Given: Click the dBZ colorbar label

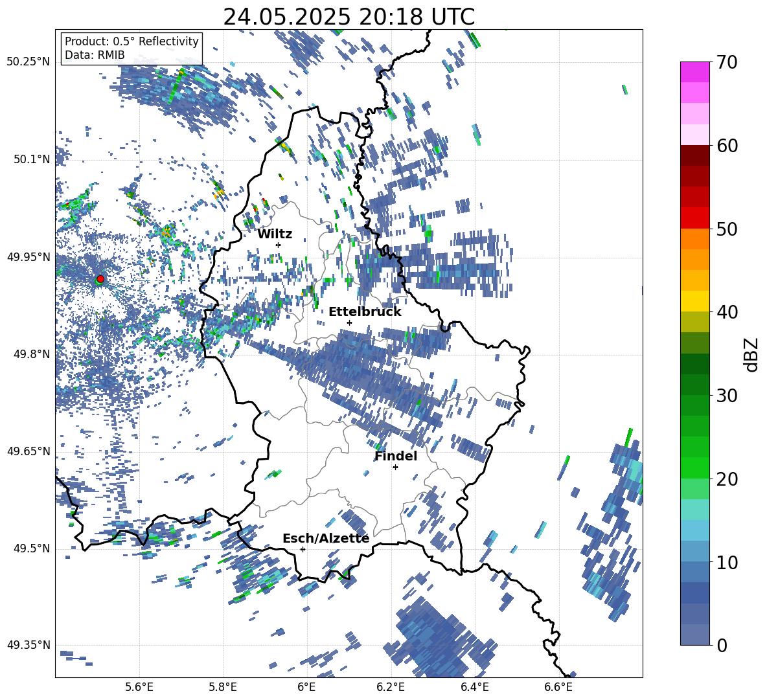Looking at the screenshot, I should click(x=750, y=354).
